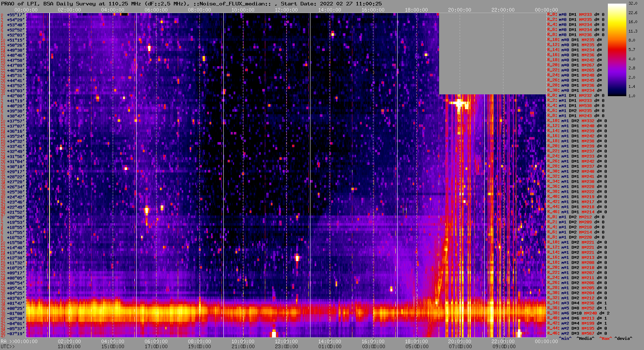Click the '+12°38'' declination label

(x=15, y=257)
